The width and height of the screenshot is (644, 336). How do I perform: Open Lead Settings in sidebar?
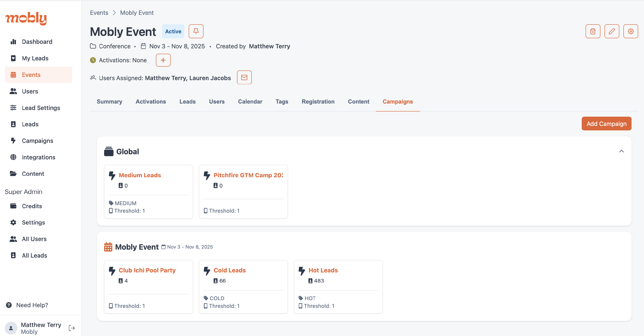(41, 108)
